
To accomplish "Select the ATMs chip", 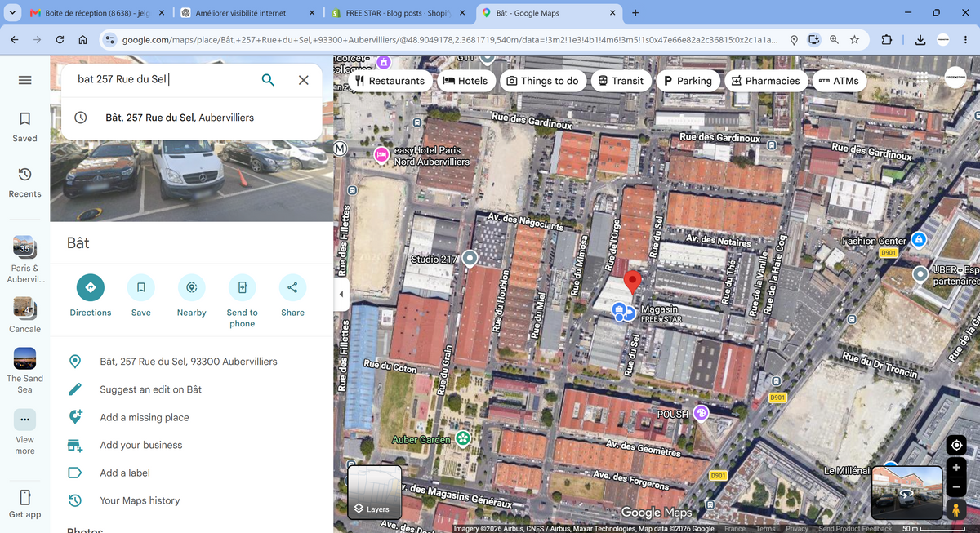I will (839, 81).
